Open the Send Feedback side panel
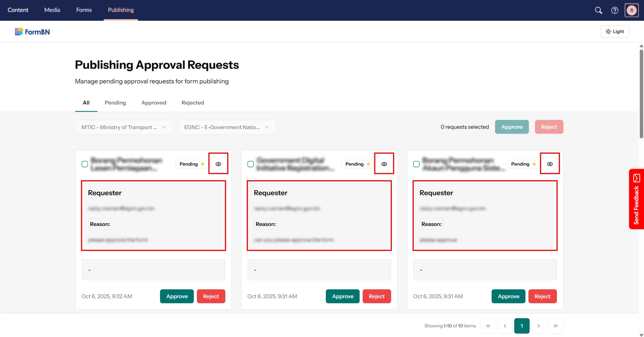 coord(636,199)
